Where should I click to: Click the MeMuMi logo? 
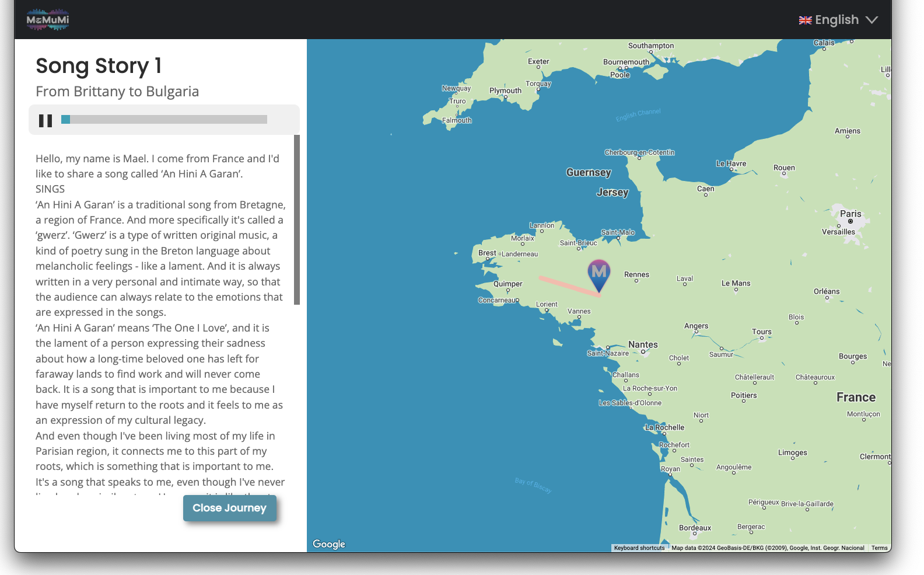click(48, 20)
